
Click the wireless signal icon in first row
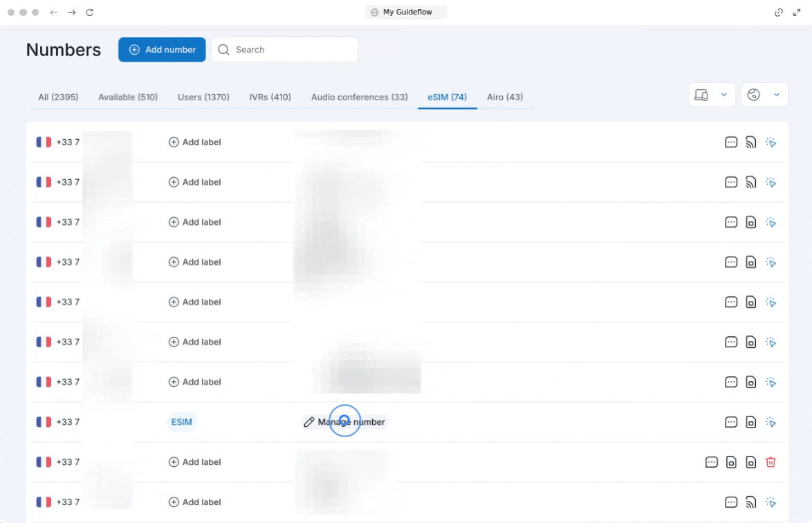point(751,143)
